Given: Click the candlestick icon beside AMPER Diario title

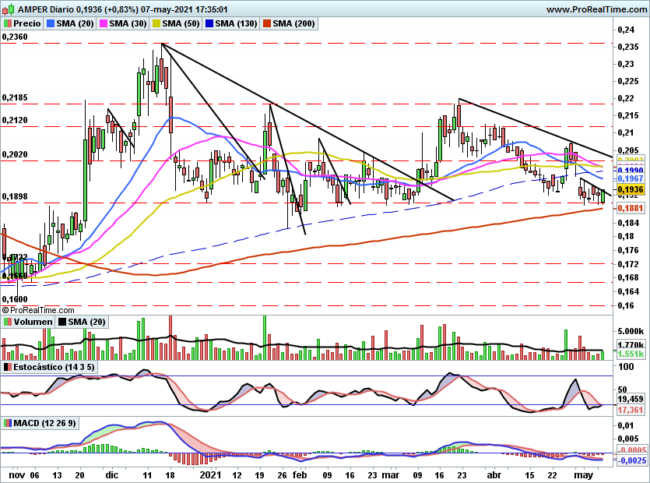Looking at the screenshot, I should pyautogui.click(x=8, y=9).
